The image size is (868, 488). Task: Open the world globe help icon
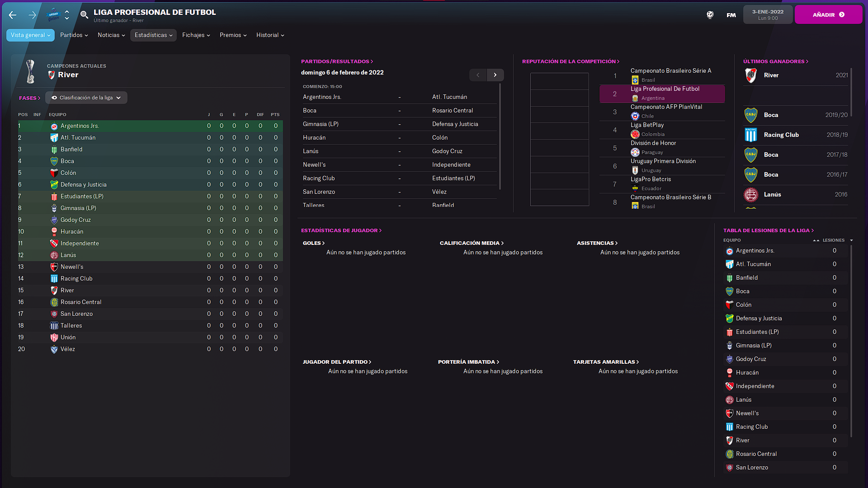[x=710, y=15]
